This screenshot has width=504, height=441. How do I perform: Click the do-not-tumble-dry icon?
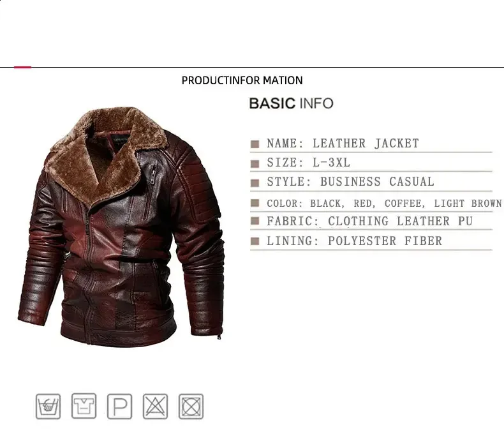click(x=191, y=407)
